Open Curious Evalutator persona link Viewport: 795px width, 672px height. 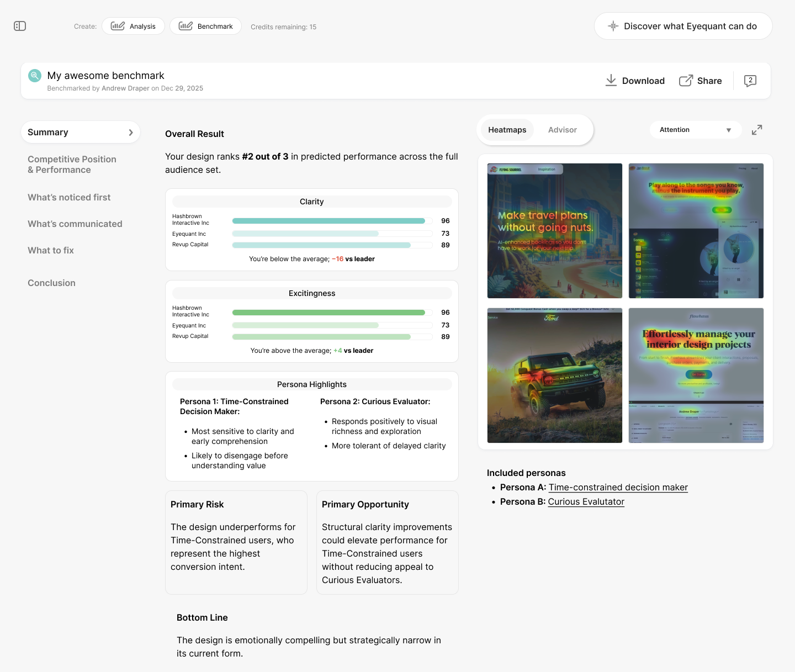(586, 501)
